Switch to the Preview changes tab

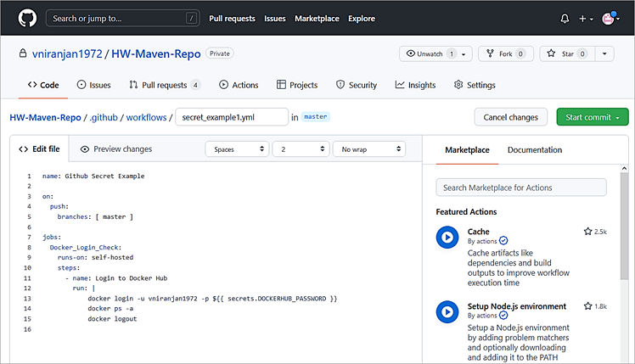[x=115, y=149]
